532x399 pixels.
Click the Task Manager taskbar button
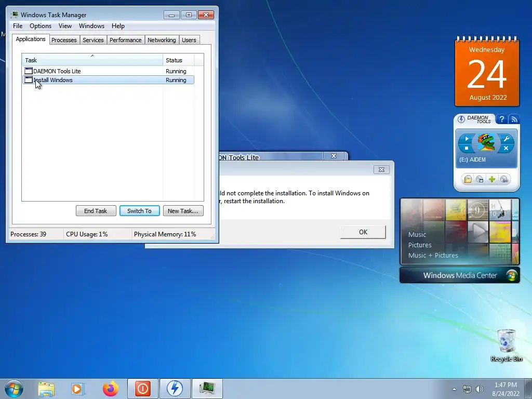207,389
